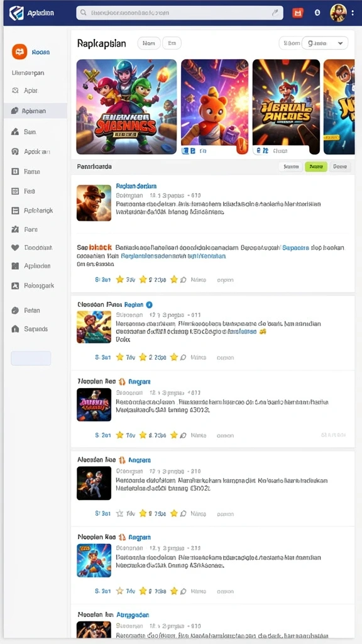Image resolution: width=362 pixels, height=644 pixels.
Task: Toggle the Sume filter button
Action: click(290, 167)
